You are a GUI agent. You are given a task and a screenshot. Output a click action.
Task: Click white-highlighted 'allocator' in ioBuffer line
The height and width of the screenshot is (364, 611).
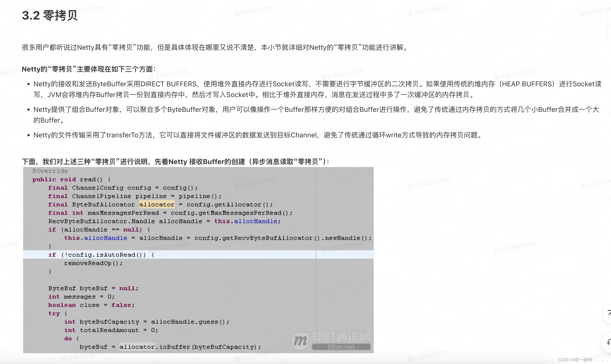click(x=137, y=347)
